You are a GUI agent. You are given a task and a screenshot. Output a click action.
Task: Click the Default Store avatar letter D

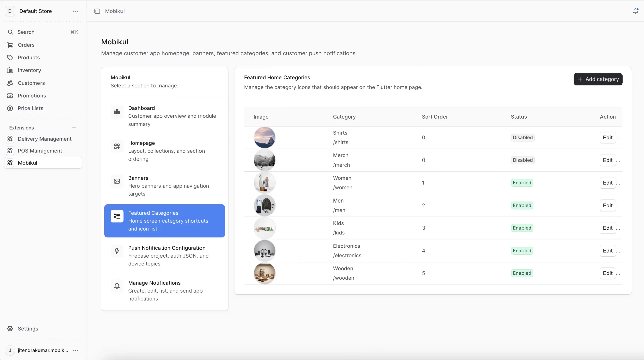pyautogui.click(x=10, y=11)
